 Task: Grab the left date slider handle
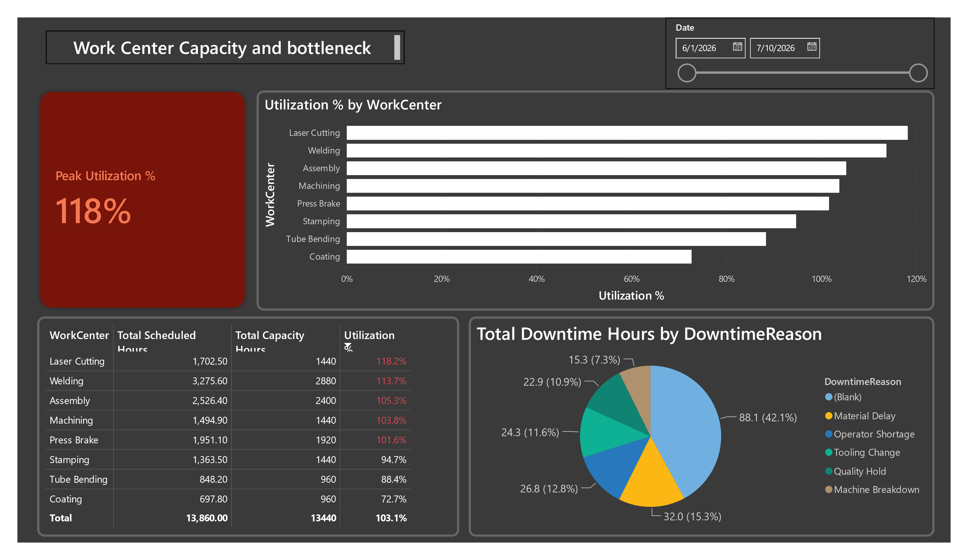pos(686,73)
